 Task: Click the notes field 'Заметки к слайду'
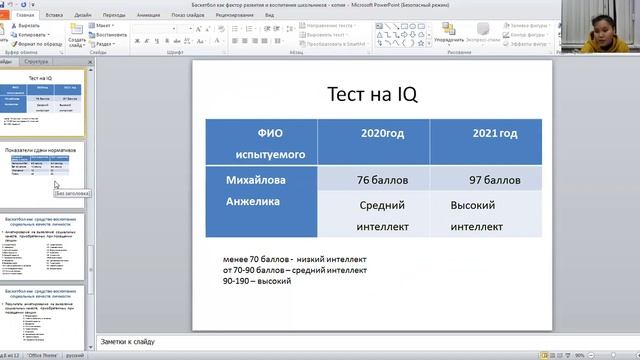(367, 342)
